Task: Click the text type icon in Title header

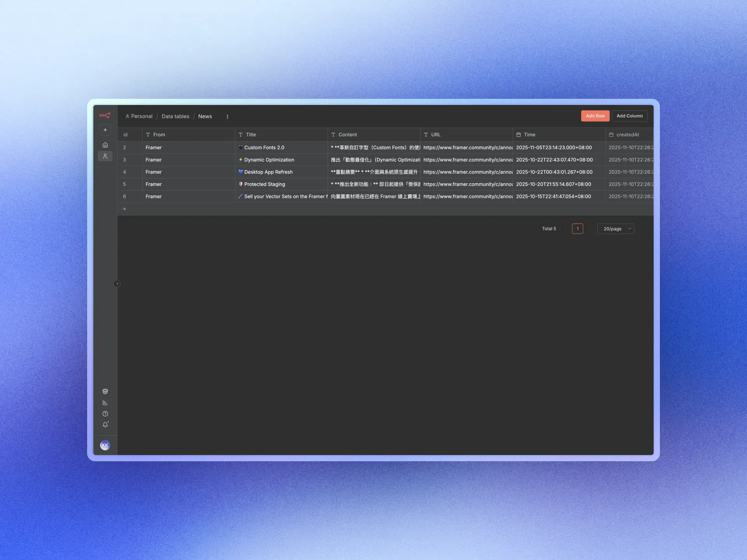Action: 240,135
